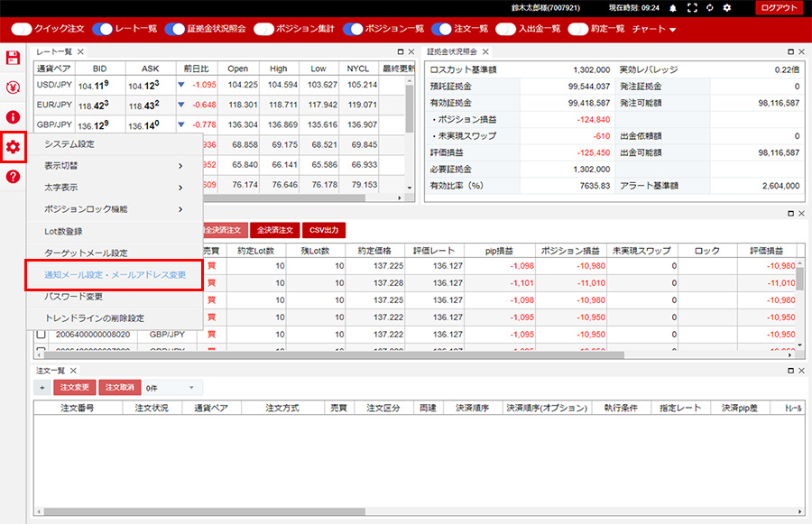This screenshot has height=524, width=812.
Task: Select システム設定 from the settings menu
Action: point(115,144)
